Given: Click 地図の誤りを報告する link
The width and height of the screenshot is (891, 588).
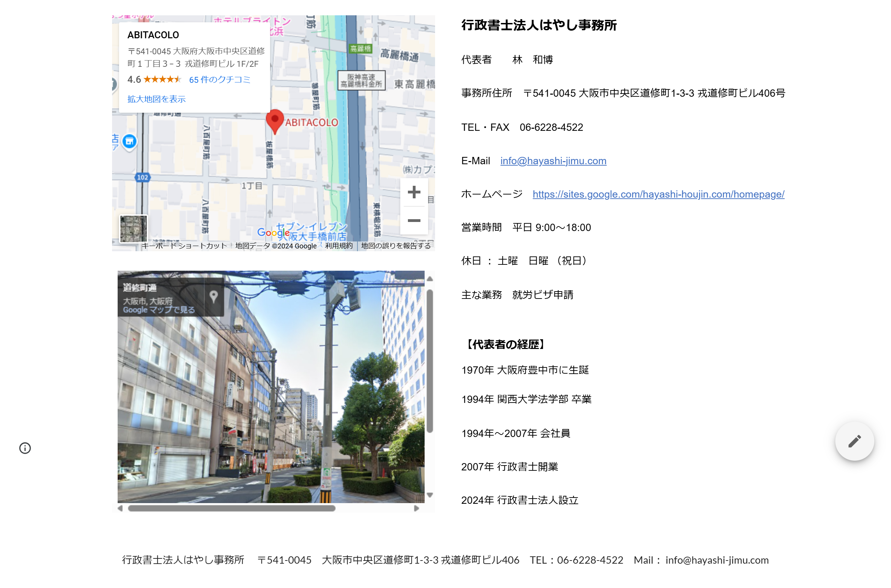Looking at the screenshot, I should click(x=395, y=246).
